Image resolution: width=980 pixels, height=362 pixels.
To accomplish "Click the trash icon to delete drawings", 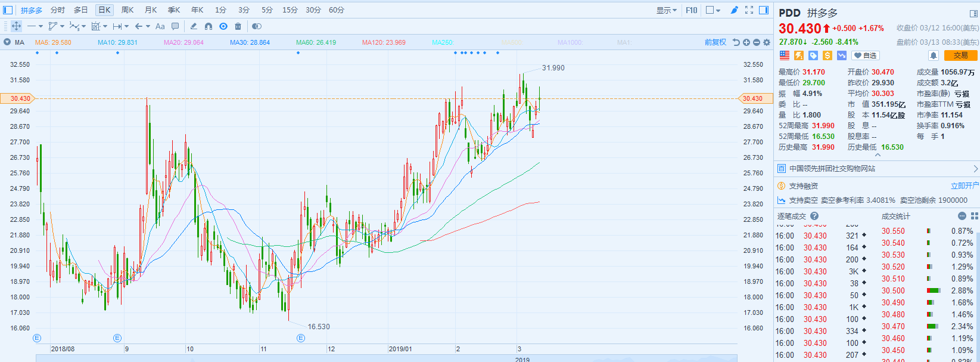I will coord(238,26).
